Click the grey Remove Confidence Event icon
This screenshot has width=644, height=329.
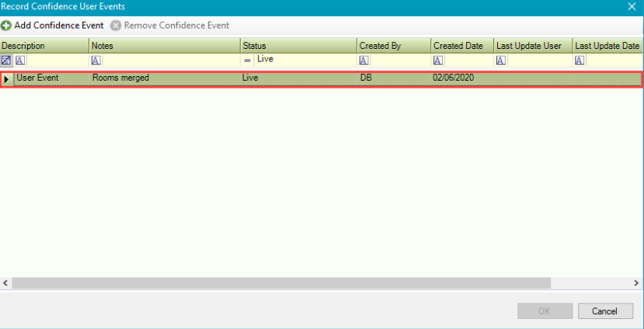[116, 26]
